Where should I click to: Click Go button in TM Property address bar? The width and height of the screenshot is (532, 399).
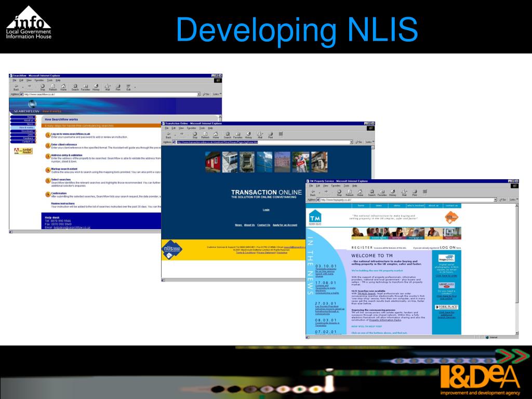tap(503, 199)
